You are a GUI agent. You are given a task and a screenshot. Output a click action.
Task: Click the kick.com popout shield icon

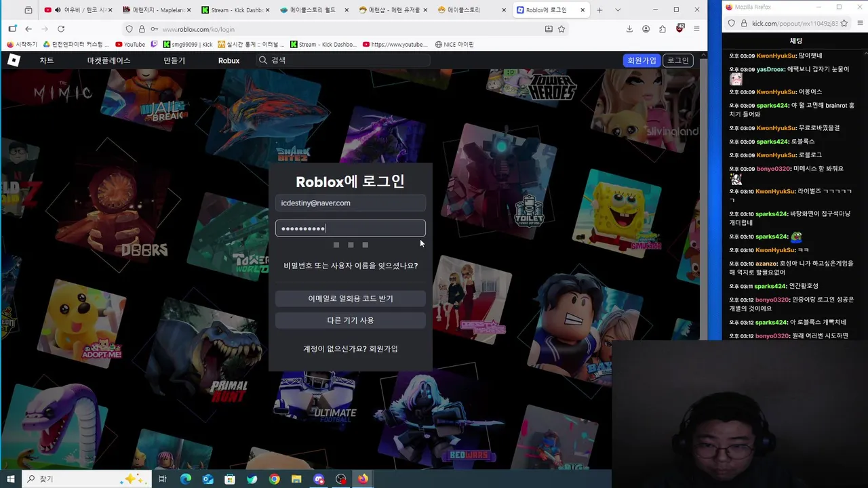coord(732,23)
